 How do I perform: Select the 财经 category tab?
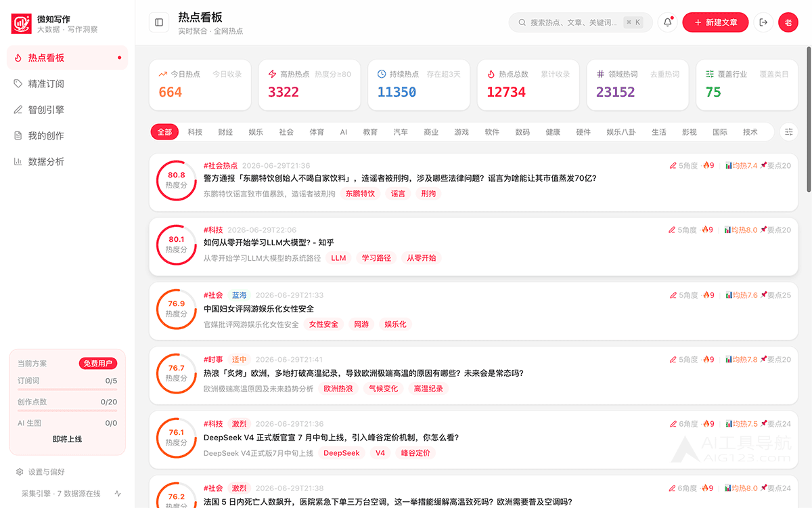[x=225, y=132]
